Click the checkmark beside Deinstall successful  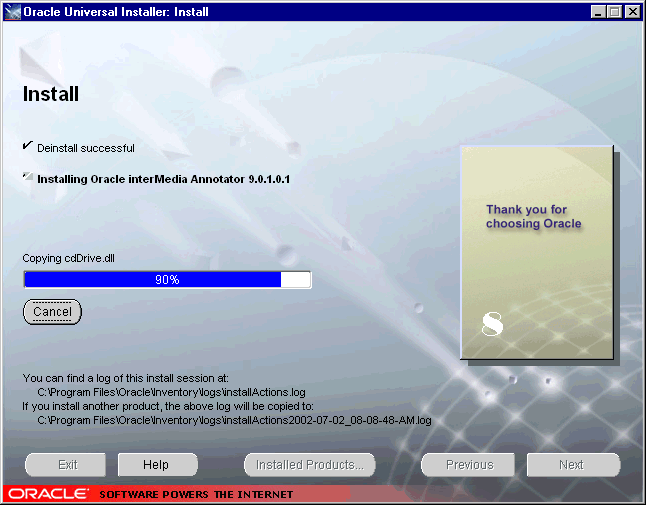tap(28, 145)
